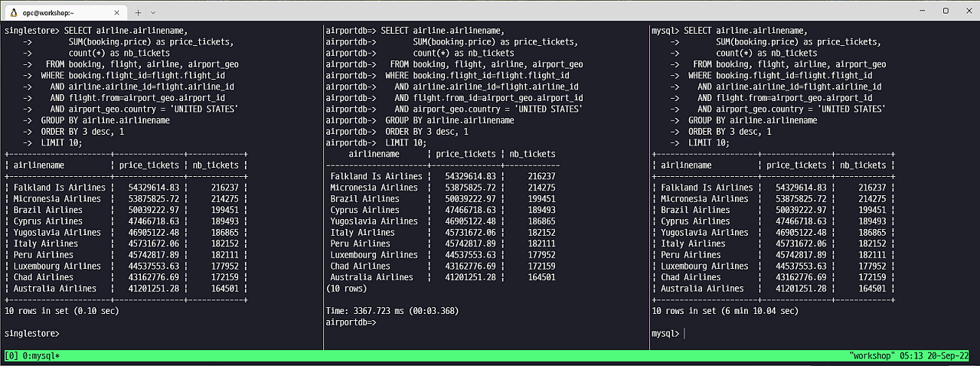Click 47466718.63 in the airportdb pane
Viewport: 980px width, 366px height.
pos(470,210)
